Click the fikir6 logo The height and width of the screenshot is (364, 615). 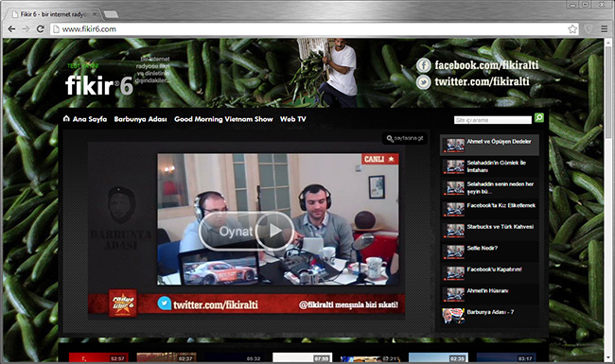coord(98,85)
